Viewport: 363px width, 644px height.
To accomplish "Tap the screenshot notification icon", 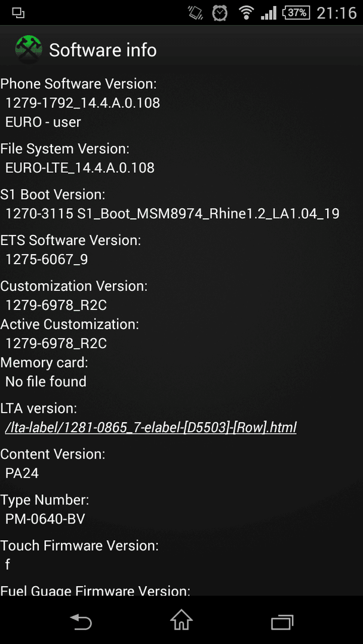I will (18, 13).
